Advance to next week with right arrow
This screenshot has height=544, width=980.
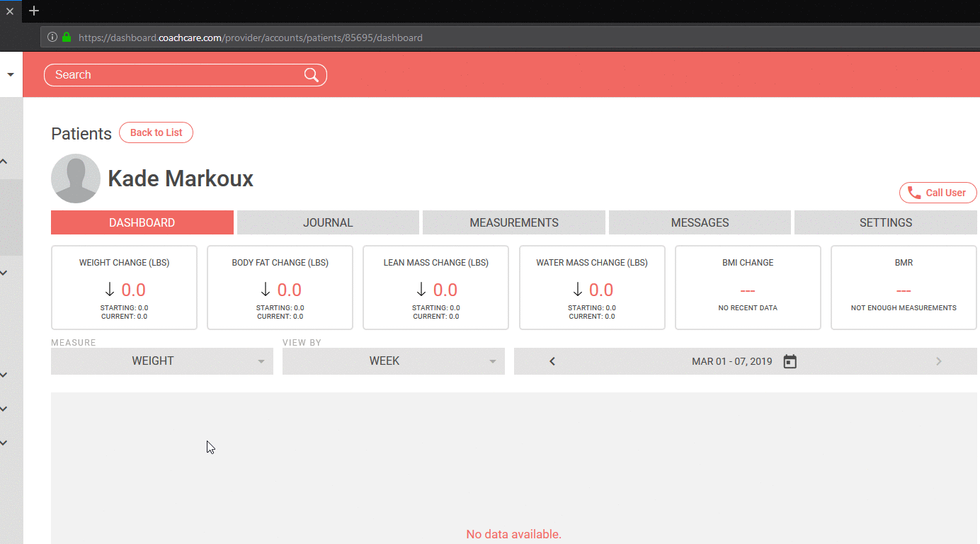pyautogui.click(x=939, y=361)
